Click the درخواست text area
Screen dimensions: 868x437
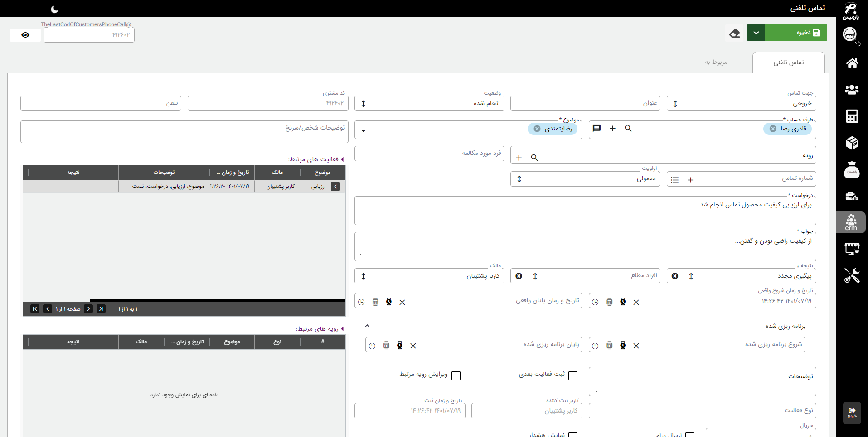point(585,211)
